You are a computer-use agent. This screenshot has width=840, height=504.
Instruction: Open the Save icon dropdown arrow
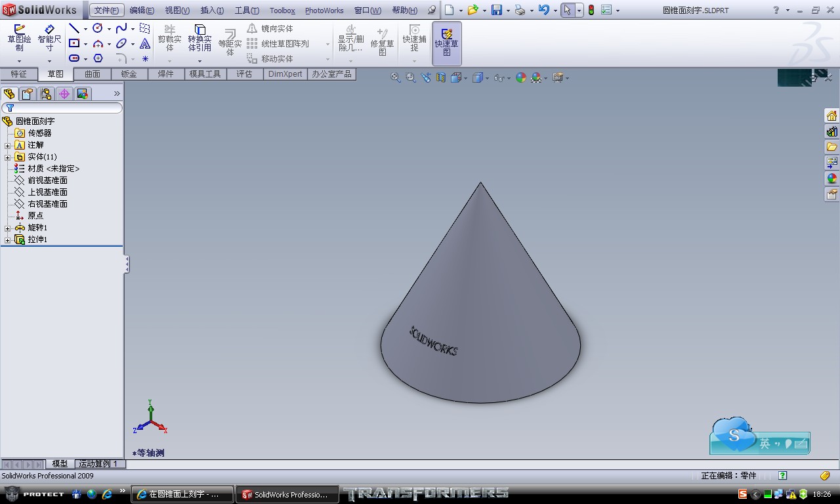[508, 10]
